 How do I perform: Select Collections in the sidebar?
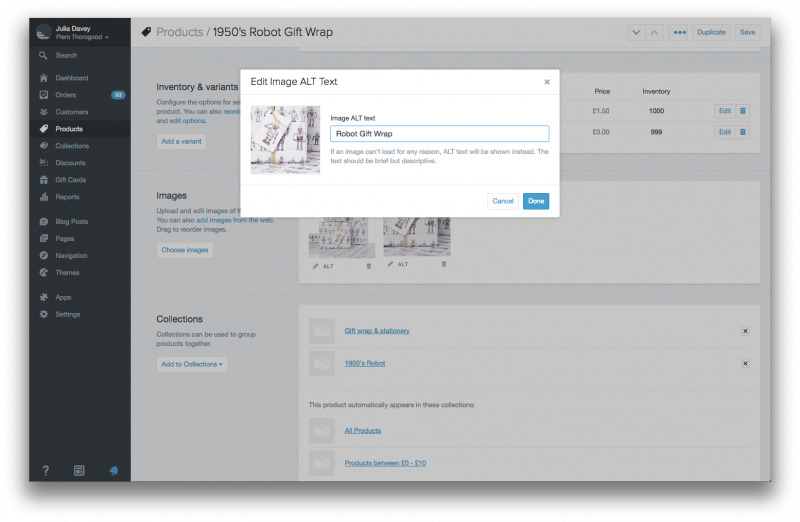72,145
